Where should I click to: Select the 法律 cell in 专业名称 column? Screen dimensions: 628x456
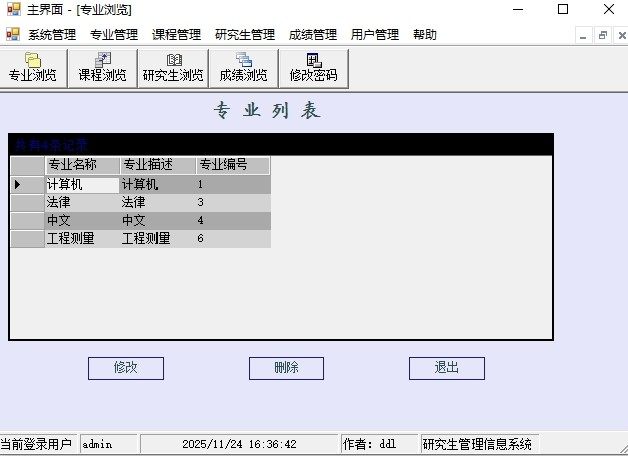point(82,203)
